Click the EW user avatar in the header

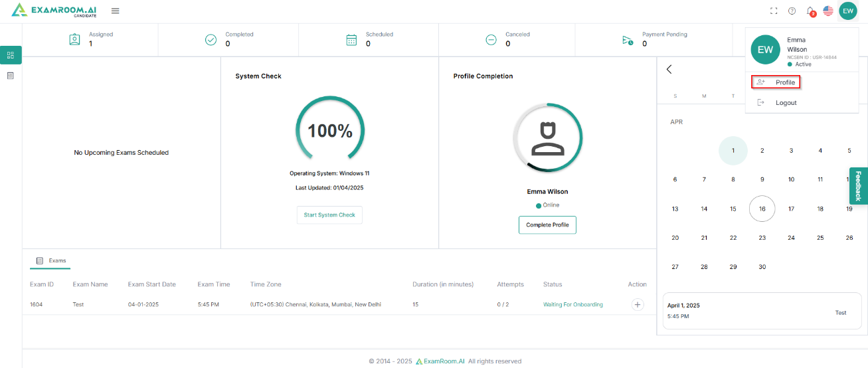tap(848, 11)
